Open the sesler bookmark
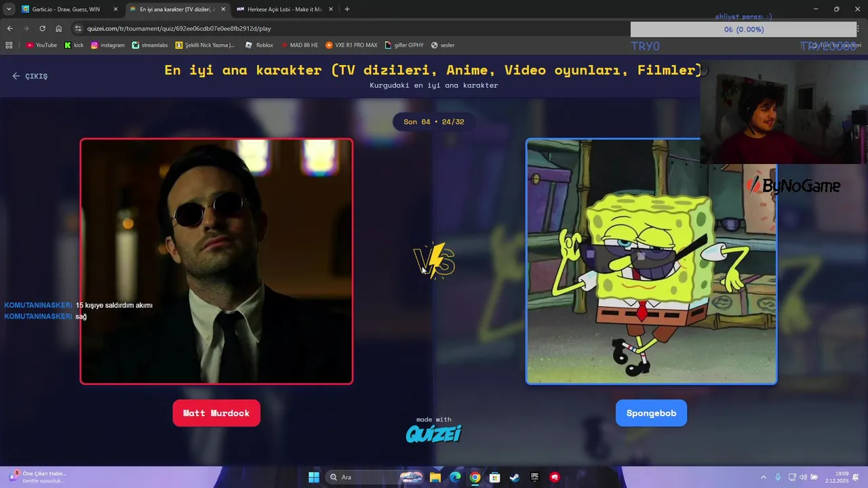This screenshot has width=868, height=488. 443,45
